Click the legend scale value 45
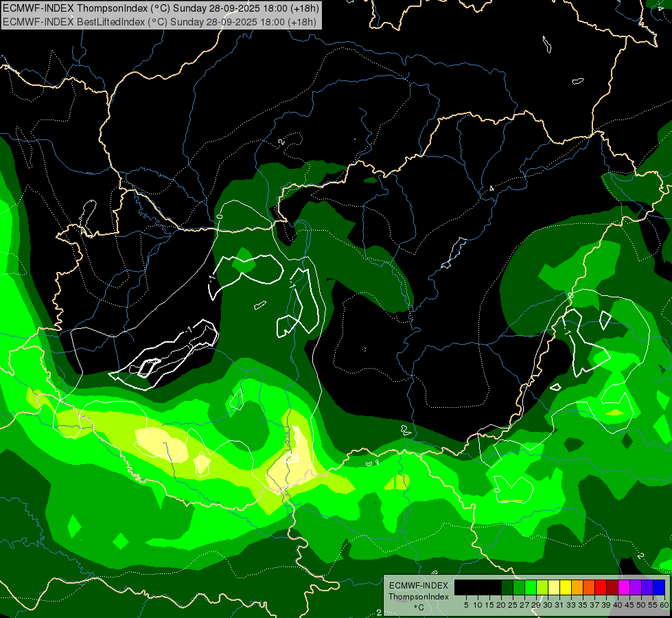Viewport: 672px width, 618px height. pos(629,605)
